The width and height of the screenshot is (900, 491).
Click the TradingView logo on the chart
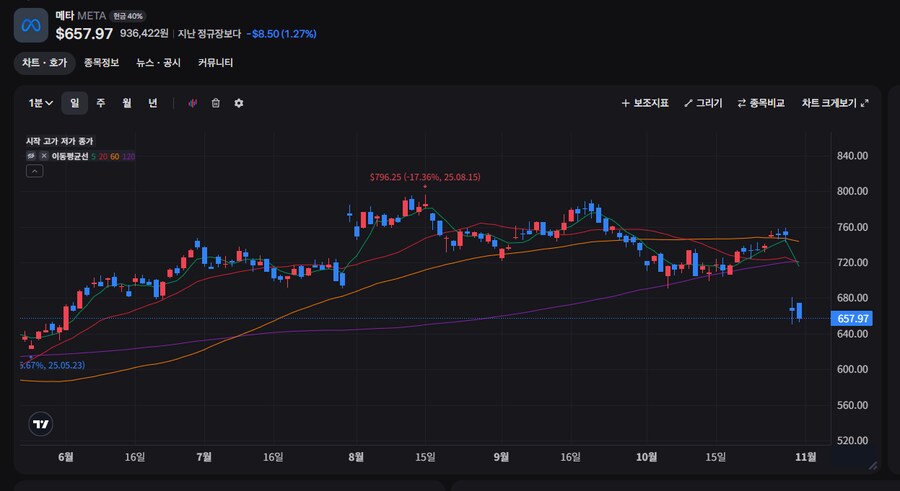[x=41, y=424]
